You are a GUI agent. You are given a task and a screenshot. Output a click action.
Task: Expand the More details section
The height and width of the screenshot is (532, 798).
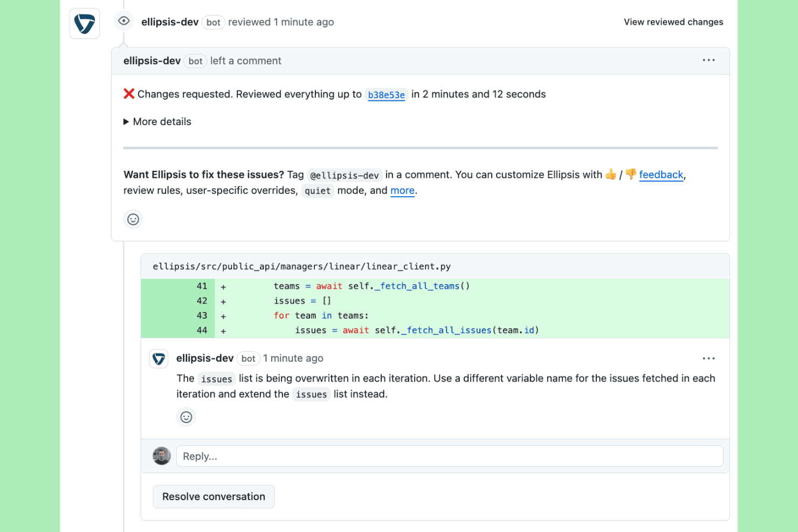point(157,122)
